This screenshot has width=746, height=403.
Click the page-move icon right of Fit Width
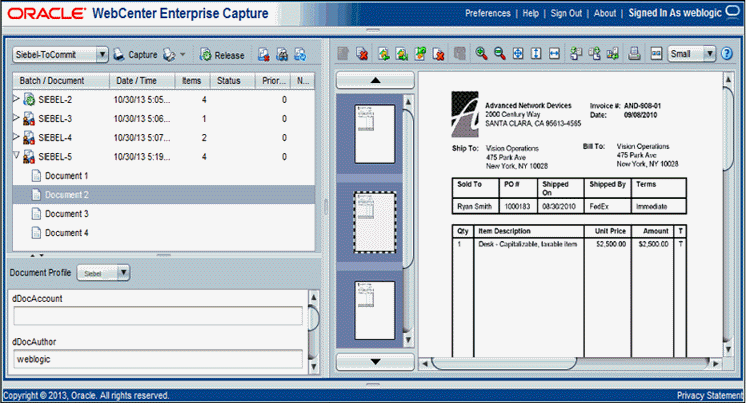[x=576, y=53]
